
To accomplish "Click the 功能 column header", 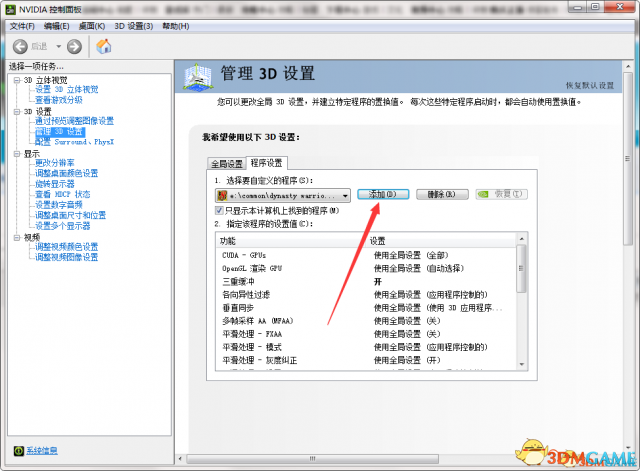I will coord(291,241).
